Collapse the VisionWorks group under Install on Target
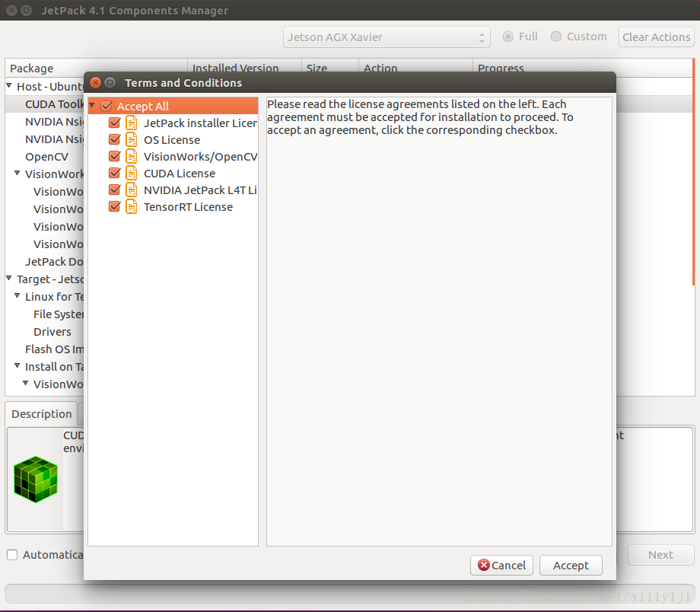This screenshot has height=612, width=700. [x=26, y=384]
